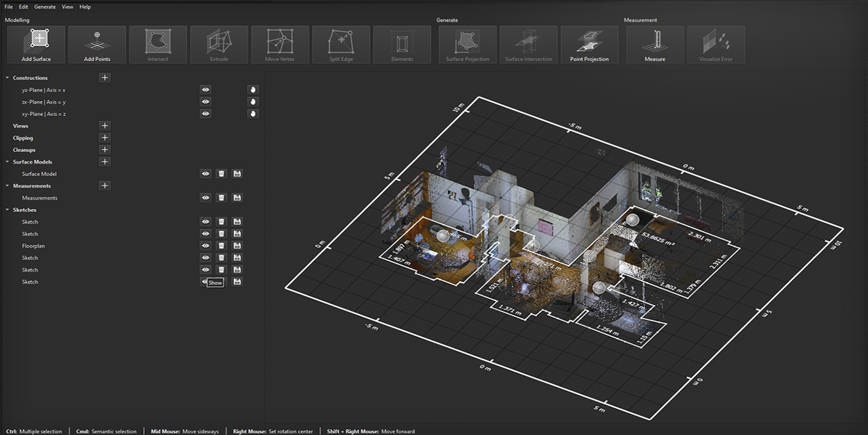Open the Generate menu
The height and width of the screenshot is (435, 868).
(45, 6)
